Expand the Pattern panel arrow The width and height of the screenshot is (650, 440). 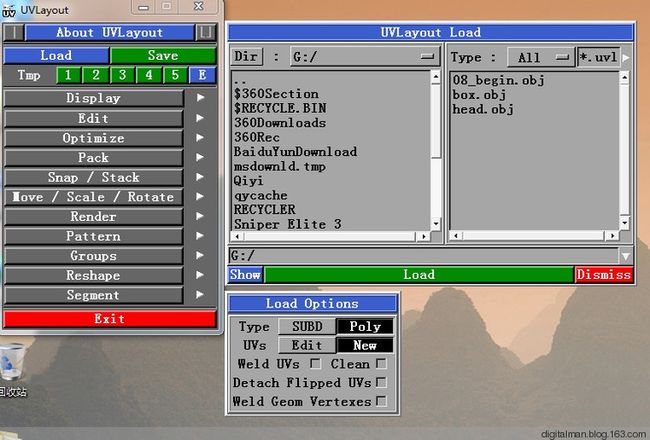pyautogui.click(x=201, y=236)
